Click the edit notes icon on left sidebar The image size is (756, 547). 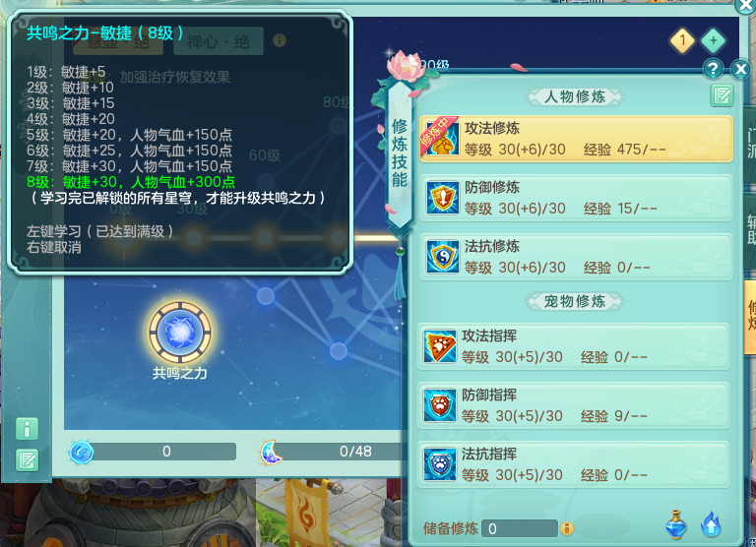click(27, 459)
